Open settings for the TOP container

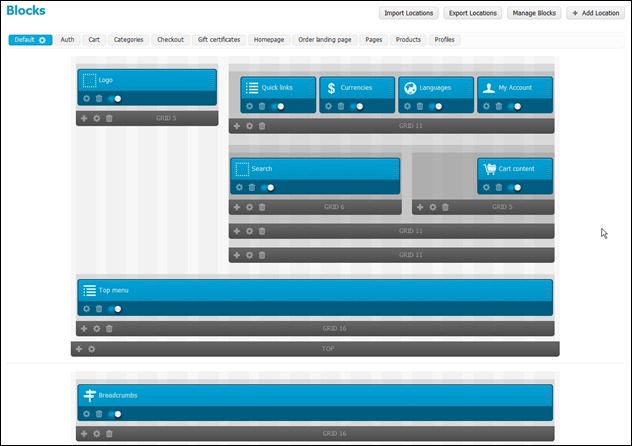coord(91,349)
